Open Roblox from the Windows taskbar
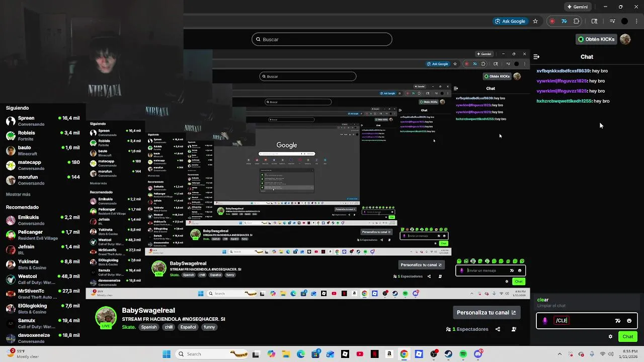 click(x=345, y=354)
